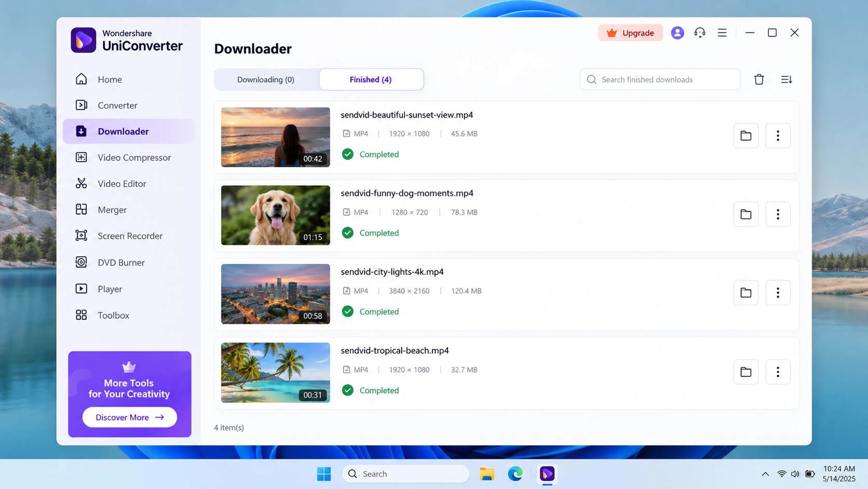Open the Toolbox section

[x=129, y=315]
